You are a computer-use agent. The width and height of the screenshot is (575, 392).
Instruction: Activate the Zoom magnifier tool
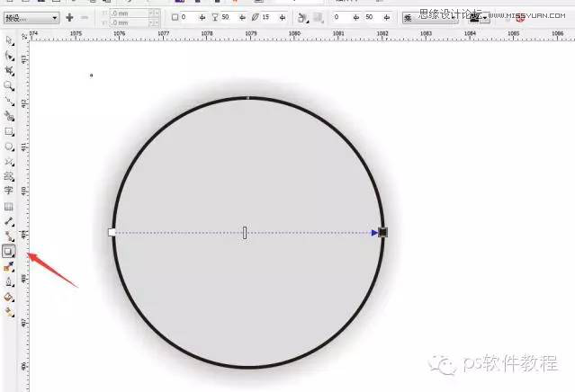coord(9,85)
